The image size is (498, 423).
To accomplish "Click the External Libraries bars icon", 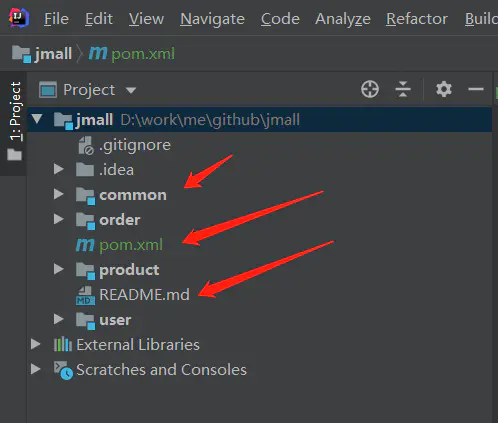I will tap(63, 345).
